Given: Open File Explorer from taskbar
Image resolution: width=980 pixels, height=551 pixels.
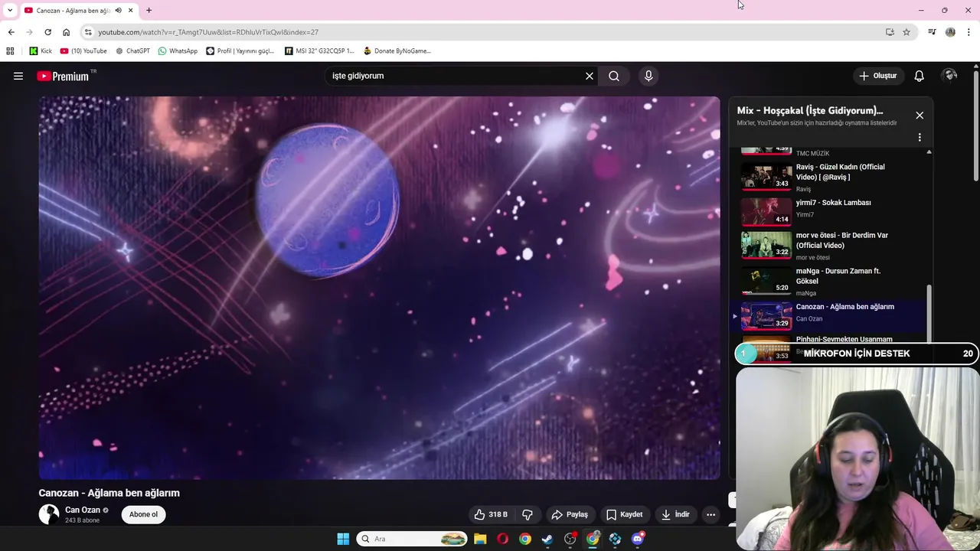Looking at the screenshot, I should [x=480, y=539].
